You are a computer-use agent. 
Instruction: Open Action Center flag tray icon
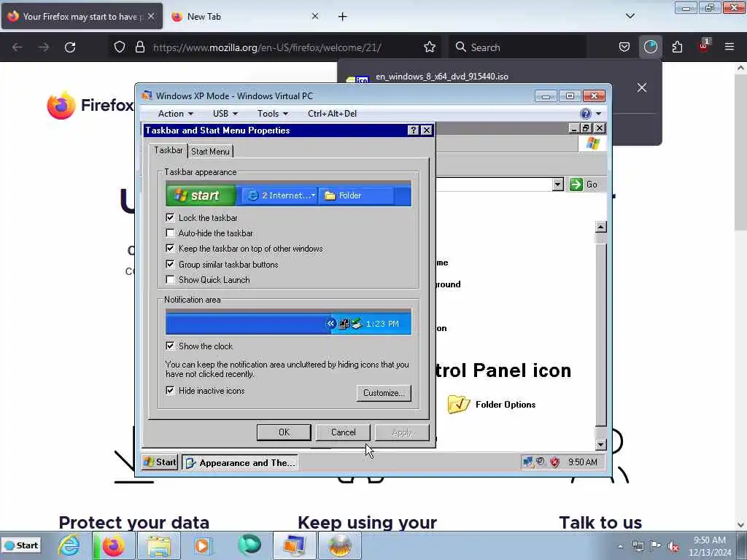click(x=656, y=546)
